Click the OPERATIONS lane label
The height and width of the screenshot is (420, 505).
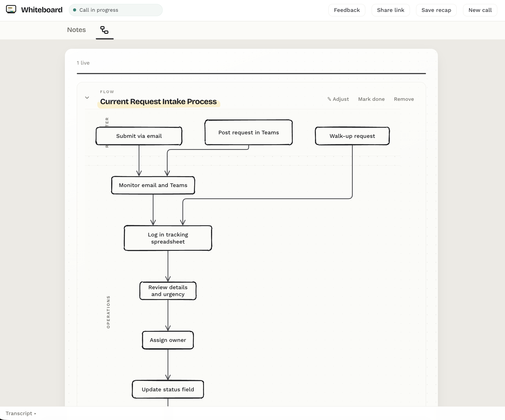108,312
